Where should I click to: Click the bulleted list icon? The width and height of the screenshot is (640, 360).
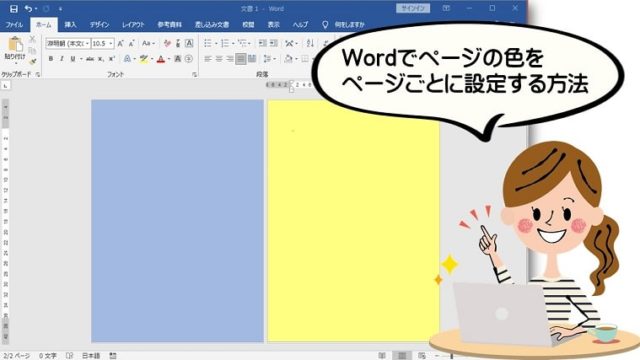pos(208,43)
